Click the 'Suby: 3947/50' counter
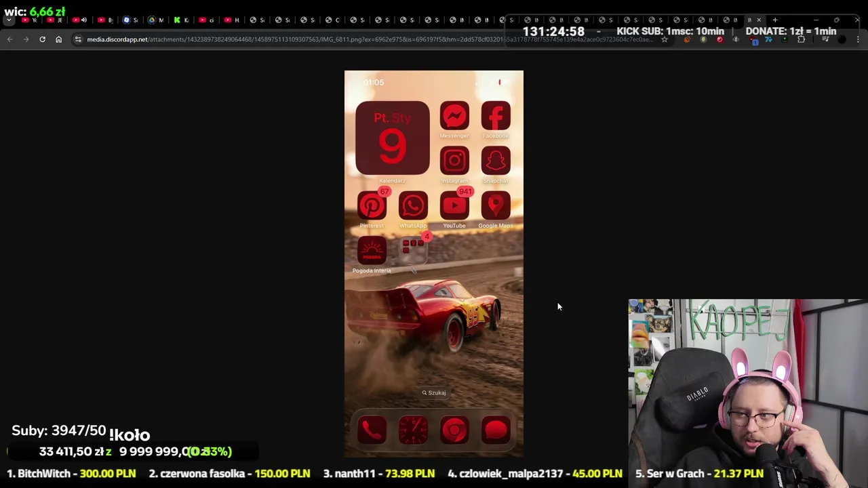This screenshot has height=488, width=868. click(x=59, y=431)
